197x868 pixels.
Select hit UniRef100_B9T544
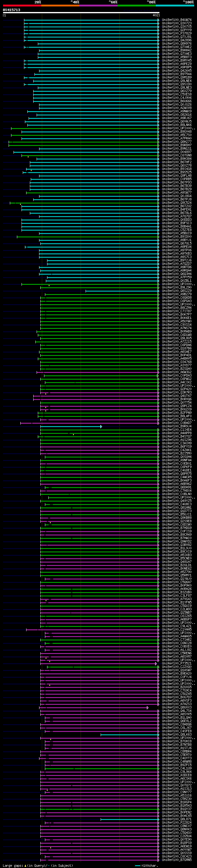click(177, 74)
